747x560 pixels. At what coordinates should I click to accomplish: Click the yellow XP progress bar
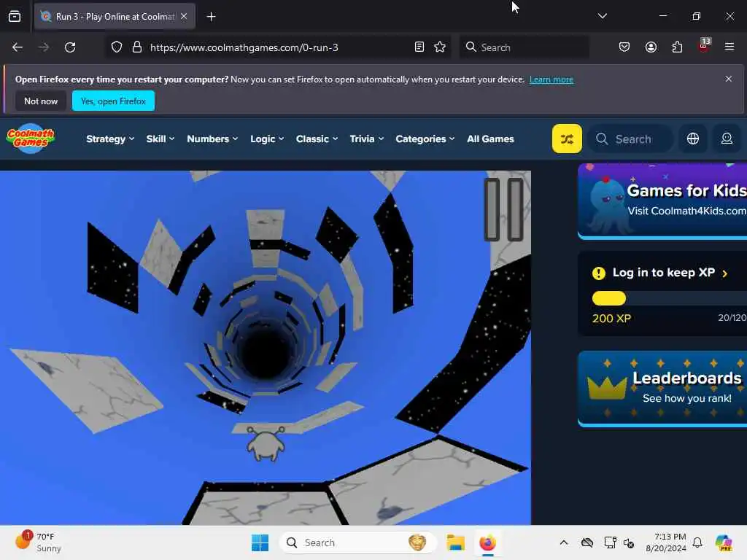click(609, 298)
